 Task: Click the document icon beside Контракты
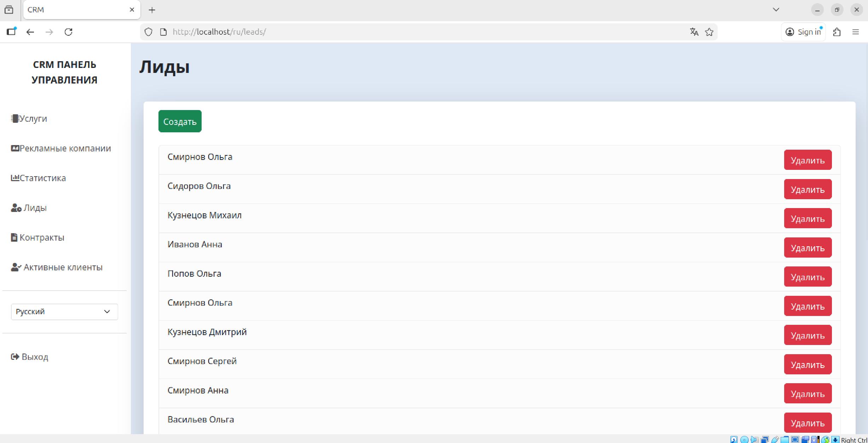pyautogui.click(x=14, y=237)
